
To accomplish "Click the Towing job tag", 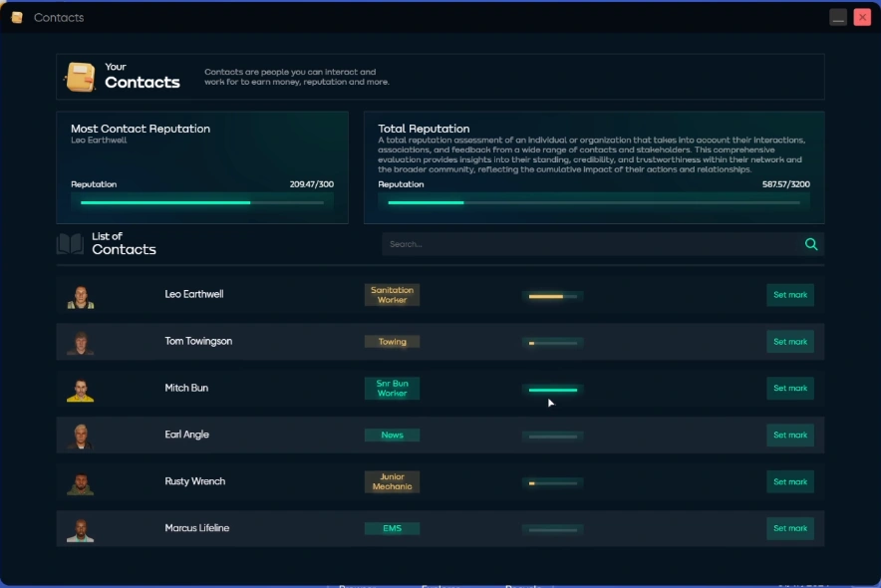I will (393, 342).
